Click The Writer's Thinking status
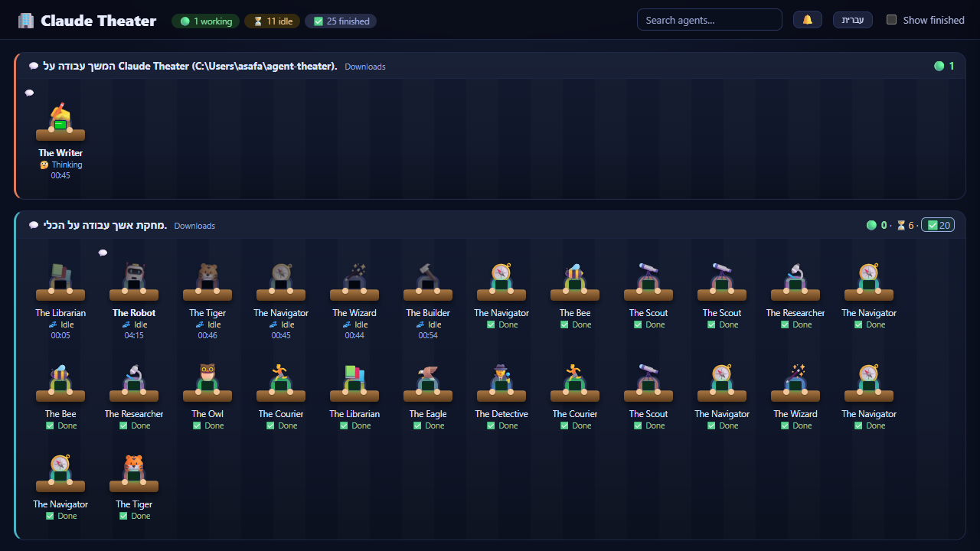Viewport: 980px width, 551px height. point(60,165)
